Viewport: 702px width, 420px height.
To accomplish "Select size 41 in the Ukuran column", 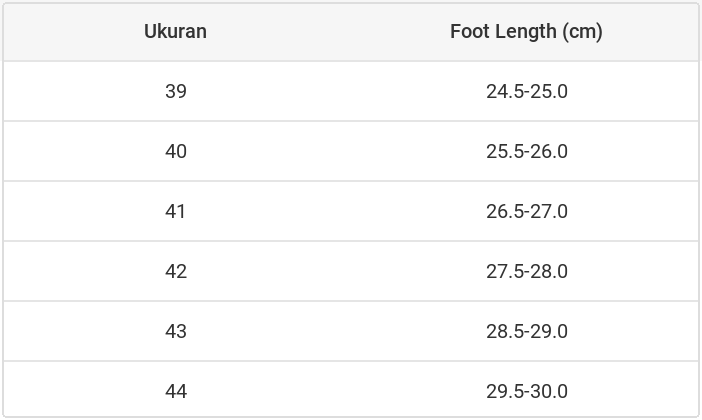I will click(x=176, y=211).
